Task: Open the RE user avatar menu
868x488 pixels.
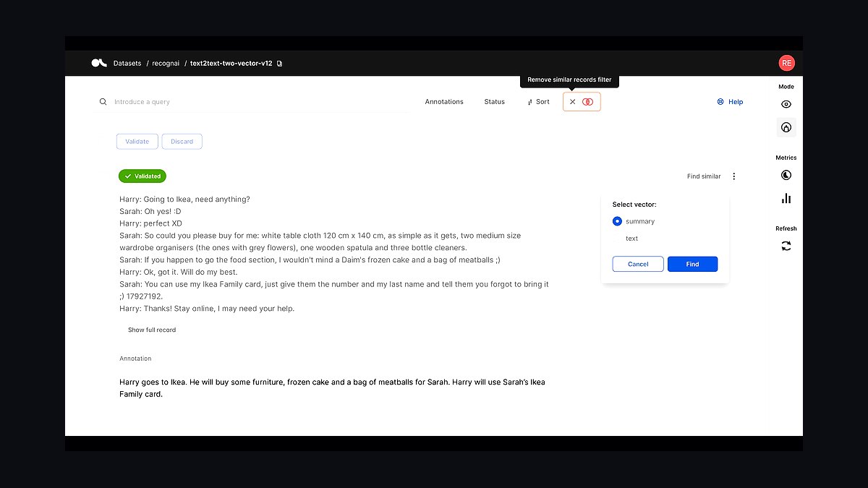Action: pyautogui.click(x=786, y=63)
